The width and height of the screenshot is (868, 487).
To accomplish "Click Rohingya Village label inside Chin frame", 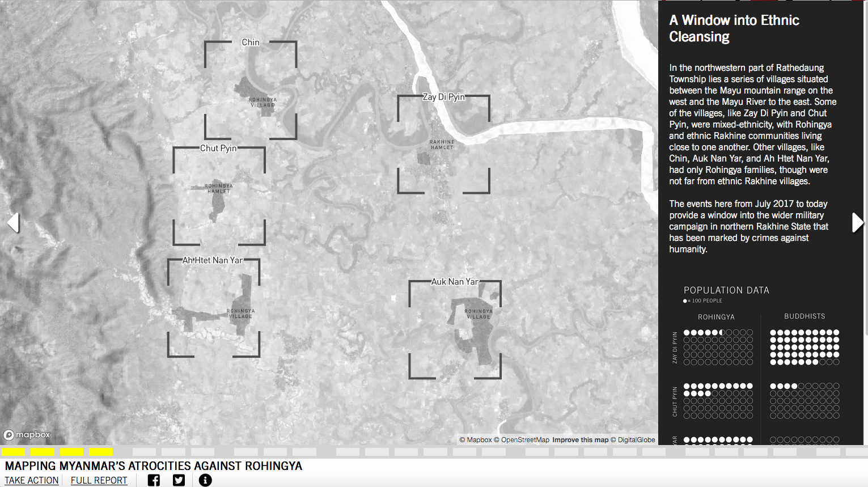I will click(262, 103).
